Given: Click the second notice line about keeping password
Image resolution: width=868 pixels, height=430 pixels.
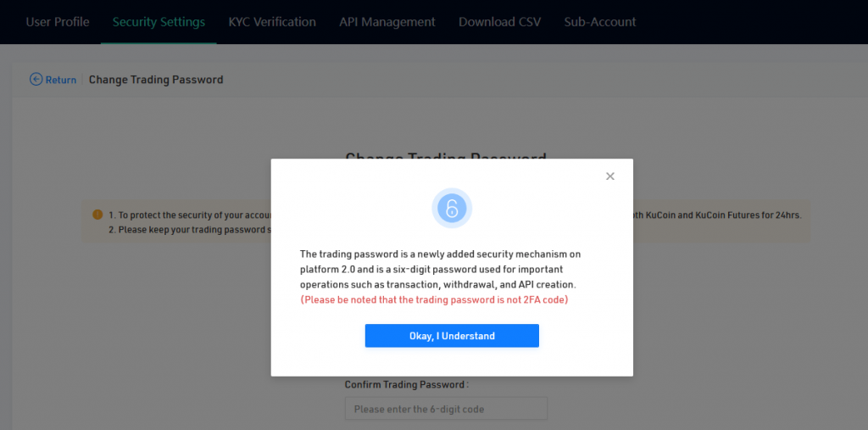Looking at the screenshot, I should (x=188, y=230).
